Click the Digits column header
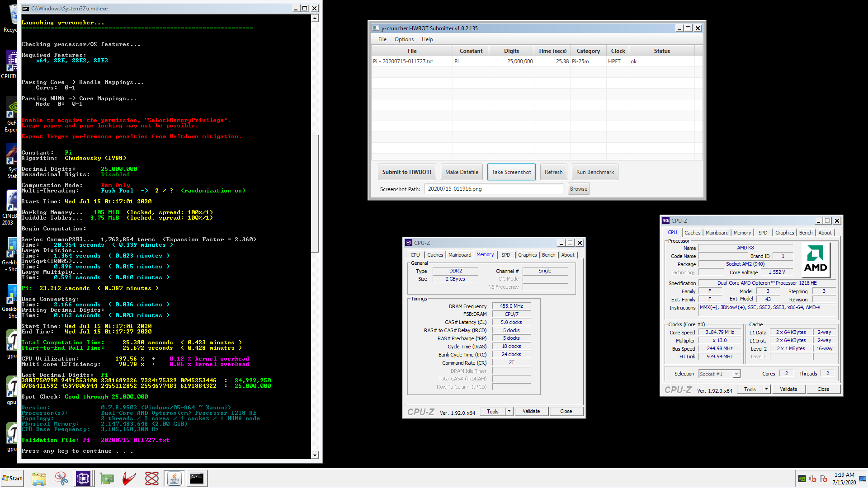 [x=511, y=51]
